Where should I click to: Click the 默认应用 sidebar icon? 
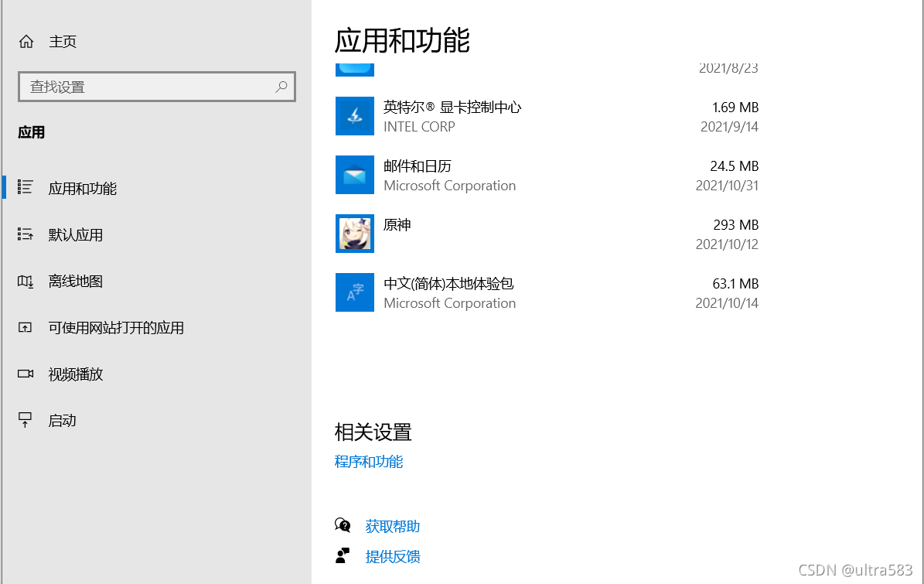coord(25,234)
